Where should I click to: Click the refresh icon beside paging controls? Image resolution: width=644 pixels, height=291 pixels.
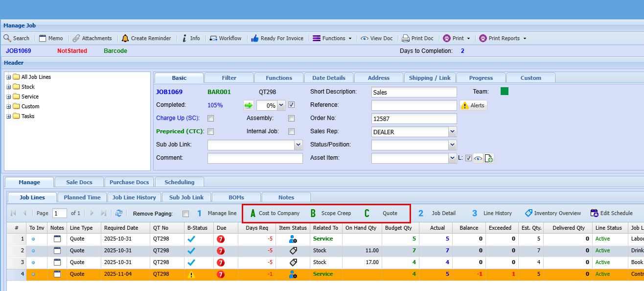tap(119, 213)
